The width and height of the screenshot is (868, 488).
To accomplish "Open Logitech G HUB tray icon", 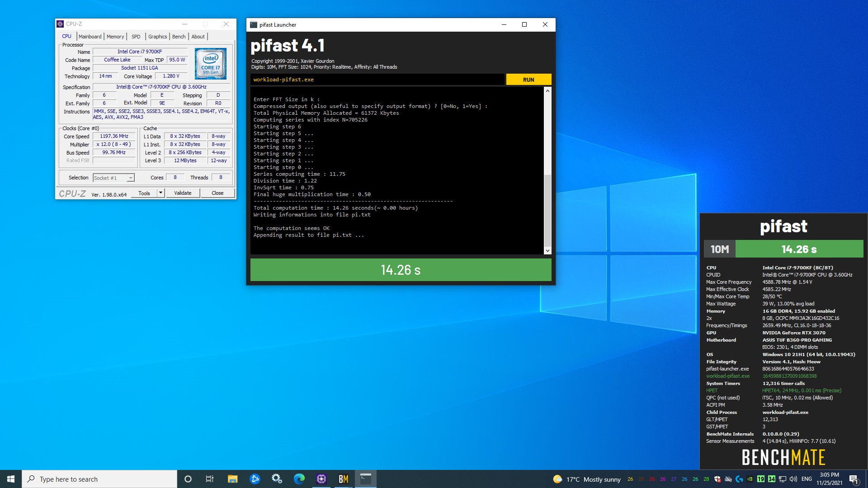I will click(739, 479).
